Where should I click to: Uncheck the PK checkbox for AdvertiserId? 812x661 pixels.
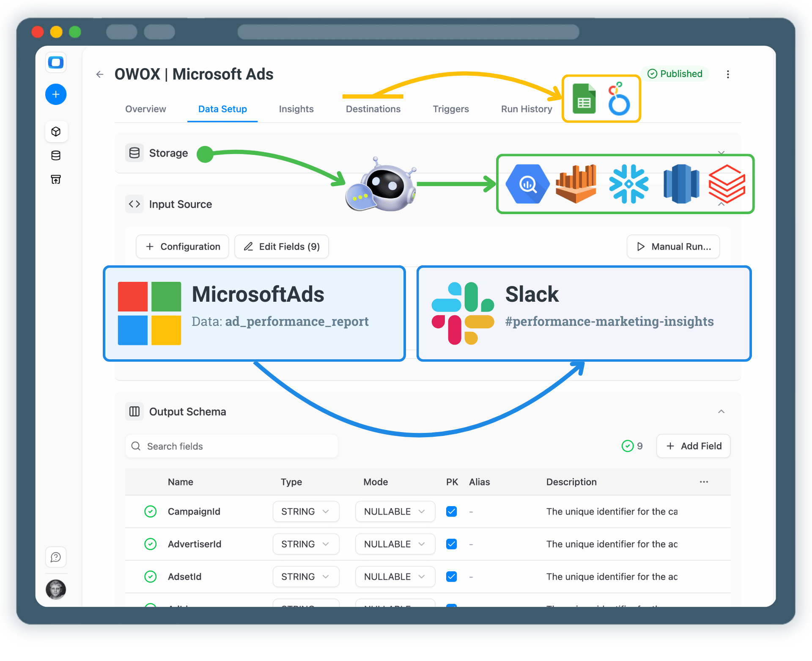point(451,544)
